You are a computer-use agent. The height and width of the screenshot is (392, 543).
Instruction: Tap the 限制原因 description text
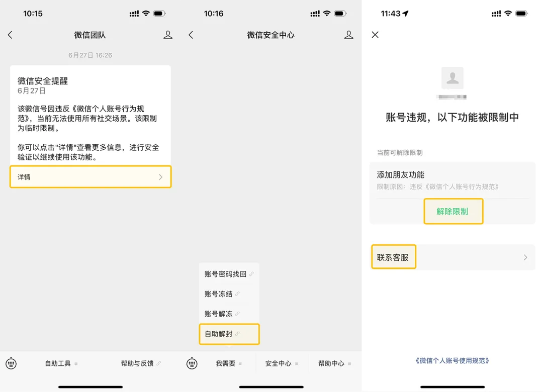tap(438, 187)
